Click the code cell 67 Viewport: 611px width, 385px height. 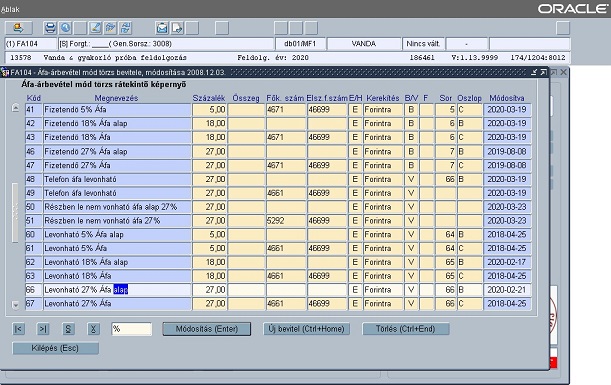(34, 304)
